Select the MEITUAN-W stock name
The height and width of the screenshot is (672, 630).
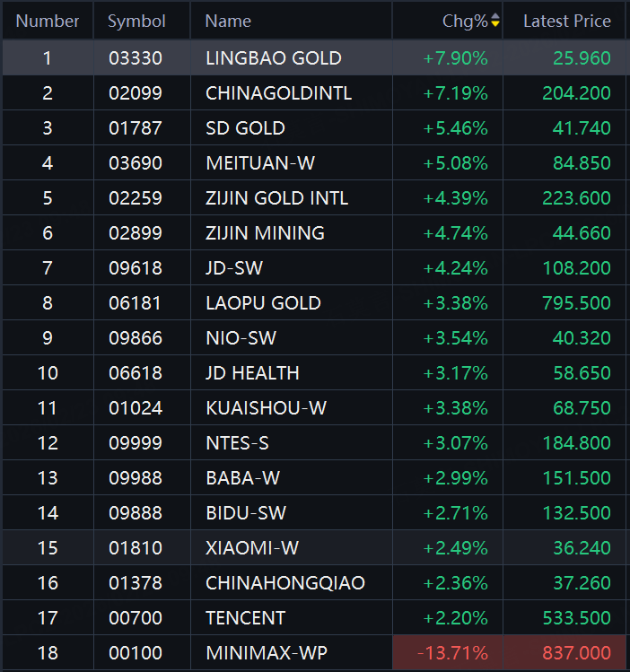pyautogui.click(x=260, y=163)
